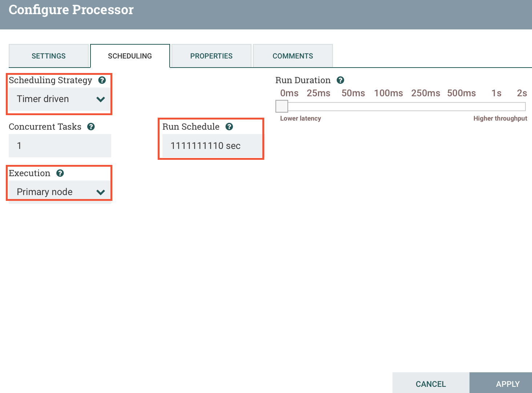Select the SCHEDULING tab
This screenshot has width=532, height=393.
(x=129, y=56)
